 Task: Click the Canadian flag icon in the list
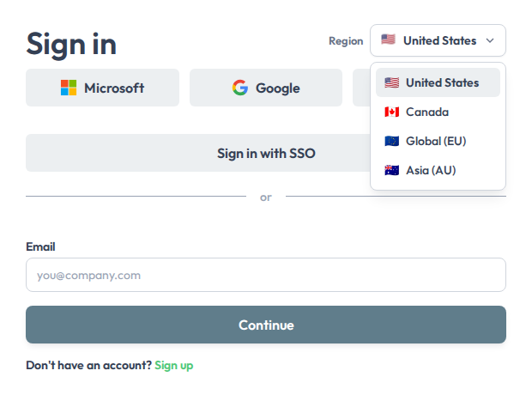pos(392,112)
